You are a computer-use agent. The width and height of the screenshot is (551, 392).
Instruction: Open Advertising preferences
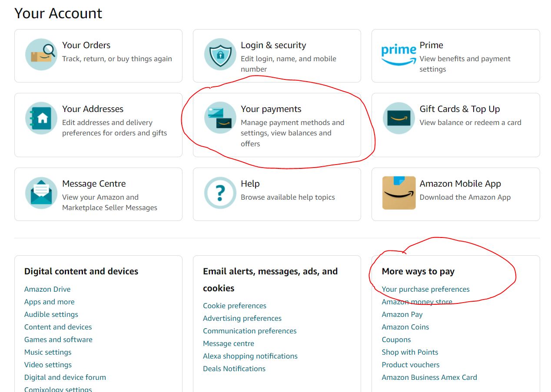coord(242,318)
